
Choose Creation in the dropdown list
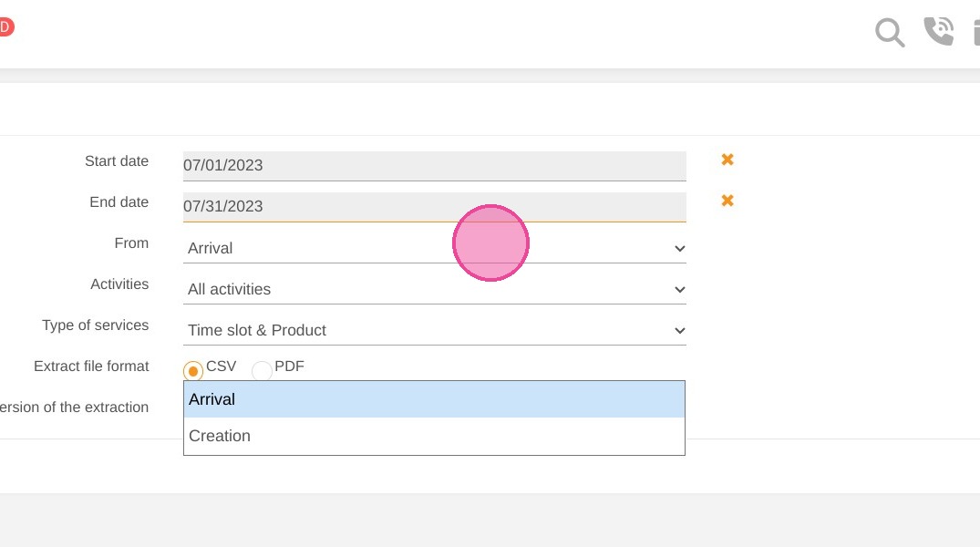[434, 436]
